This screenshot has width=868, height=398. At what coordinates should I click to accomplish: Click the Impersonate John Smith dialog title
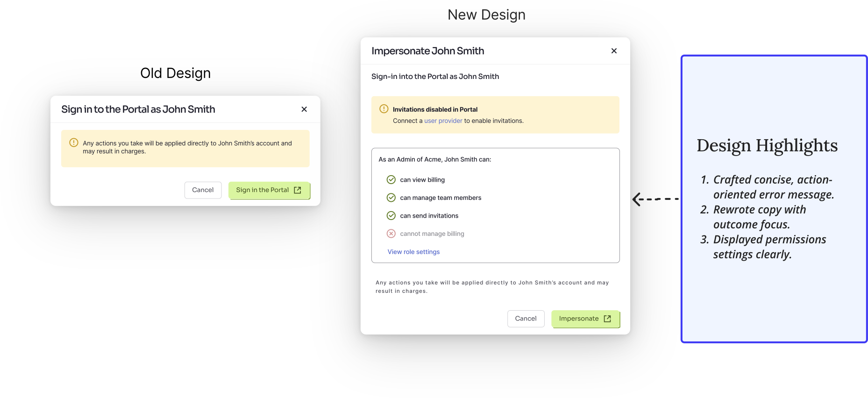point(427,51)
